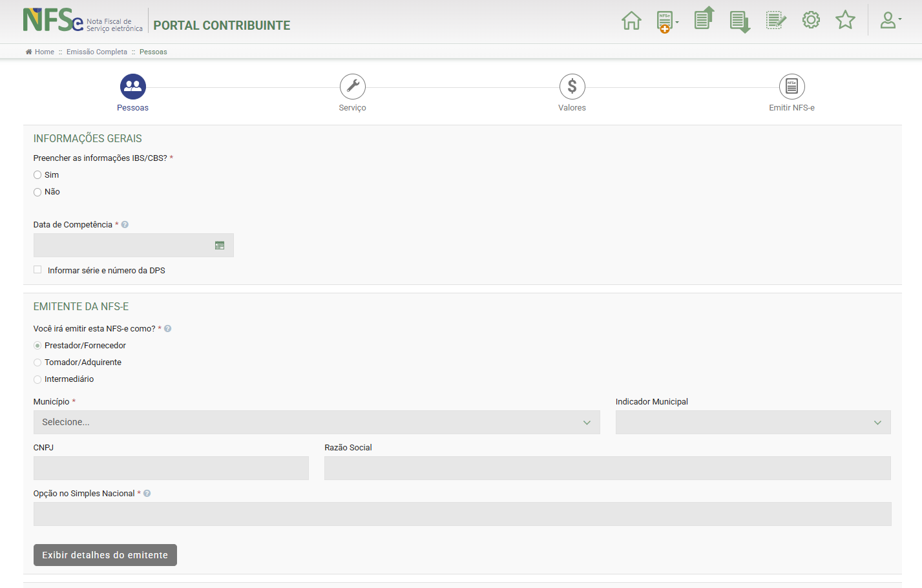Viewport: 922px width, 588px height.
Task: Click Pessoas breadcrumb item
Action: tap(153, 52)
